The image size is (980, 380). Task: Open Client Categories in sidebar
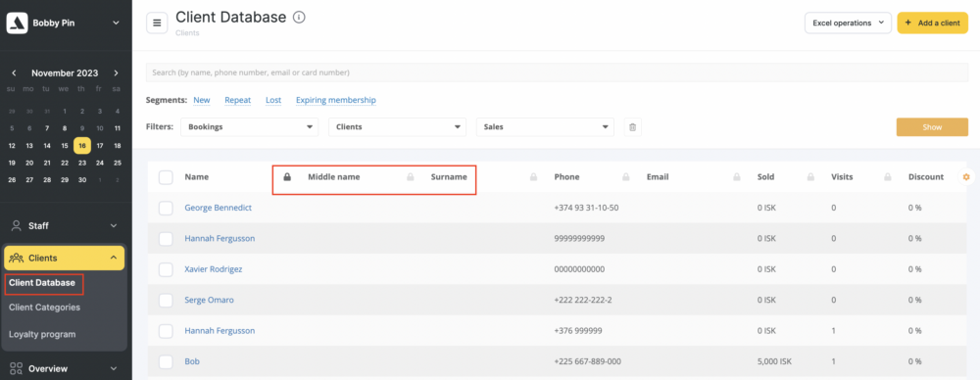44,308
